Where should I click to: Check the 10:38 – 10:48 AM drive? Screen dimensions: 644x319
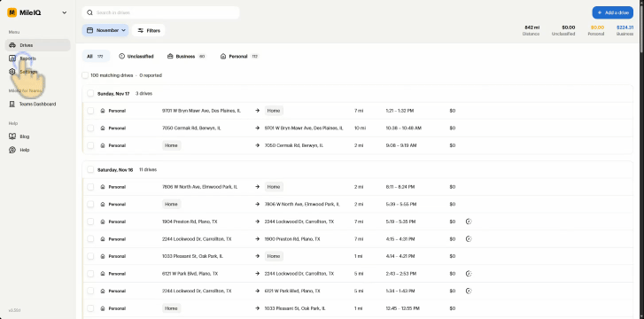click(90, 128)
